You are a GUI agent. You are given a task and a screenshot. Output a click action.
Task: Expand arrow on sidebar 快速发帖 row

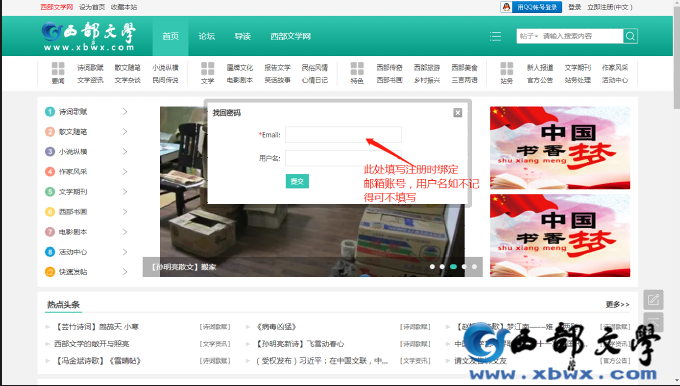coord(125,272)
